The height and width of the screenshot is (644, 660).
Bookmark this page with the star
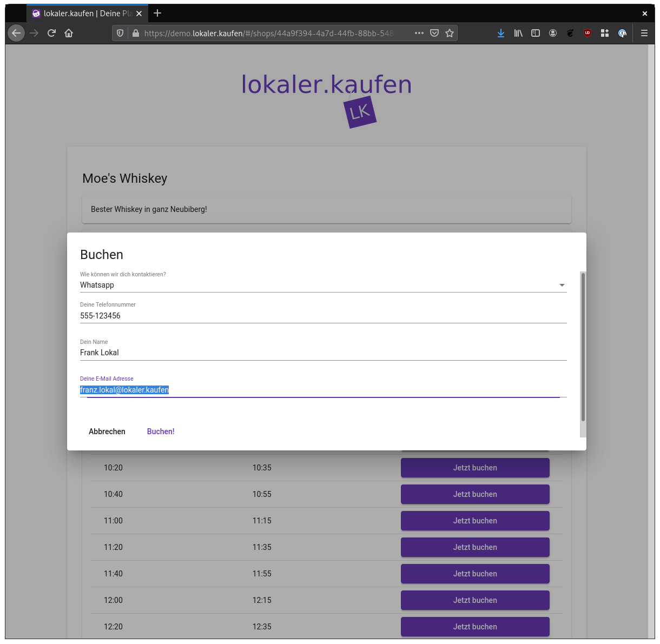pyautogui.click(x=450, y=33)
